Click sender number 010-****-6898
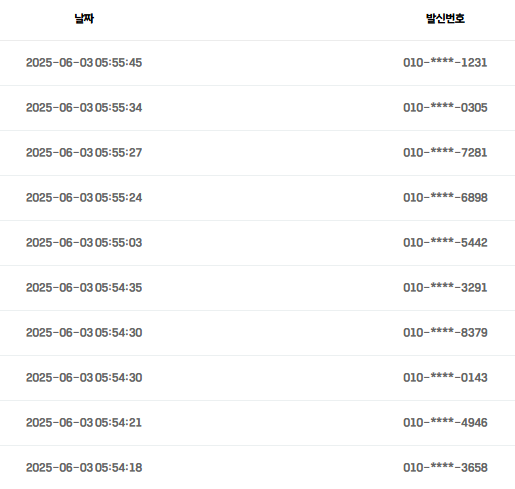 coord(445,197)
